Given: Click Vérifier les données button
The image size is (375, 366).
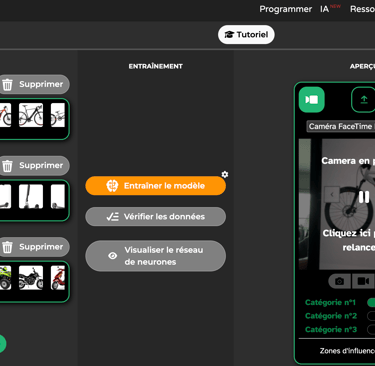Looking at the screenshot, I should pyautogui.click(x=155, y=217).
